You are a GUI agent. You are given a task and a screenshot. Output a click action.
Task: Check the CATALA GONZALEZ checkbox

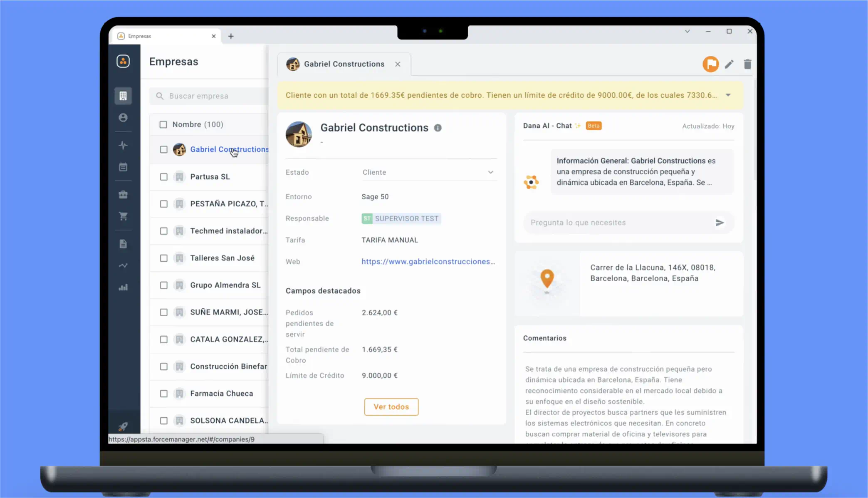(x=164, y=339)
